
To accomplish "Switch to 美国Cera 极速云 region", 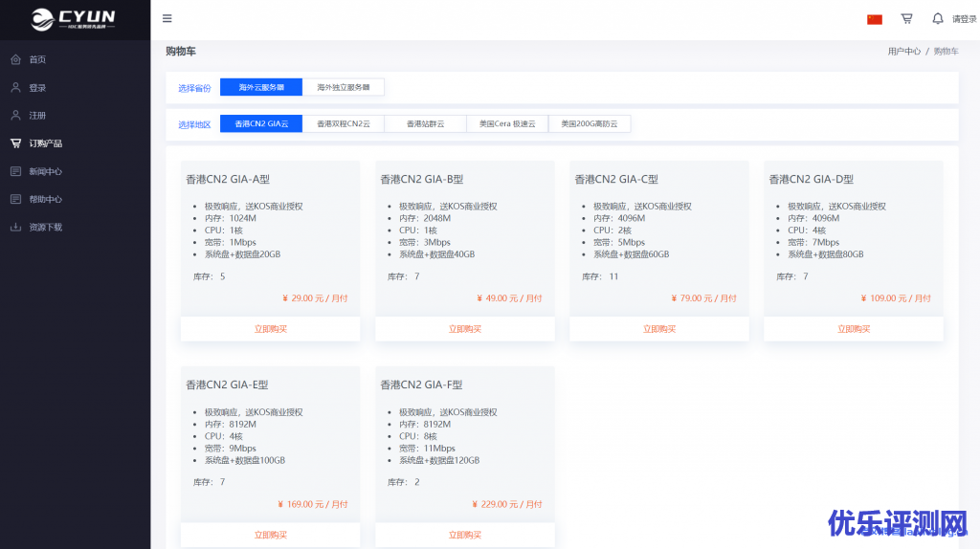I will (507, 123).
